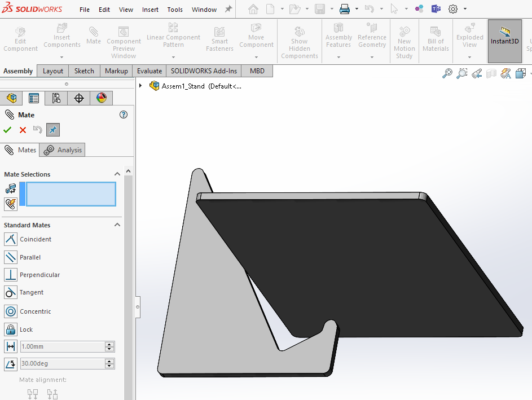Collapse the Mate Selections section

coord(117,174)
